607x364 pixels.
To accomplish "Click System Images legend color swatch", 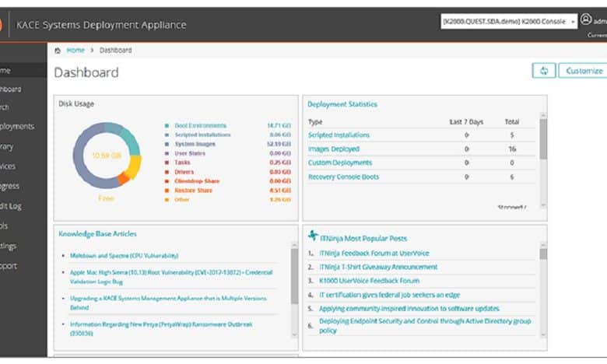I will (x=167, y=144).
